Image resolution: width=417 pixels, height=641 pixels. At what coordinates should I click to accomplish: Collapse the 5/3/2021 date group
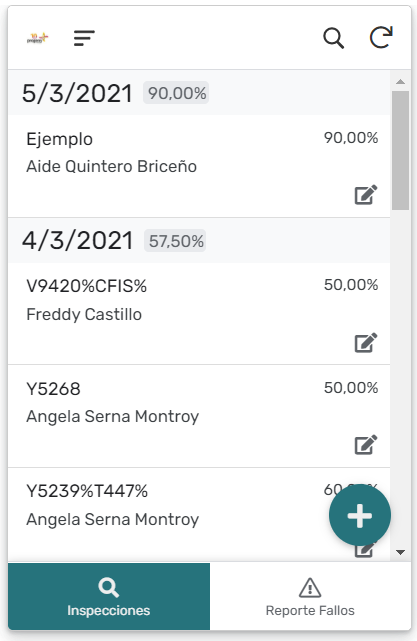point(199,93)
